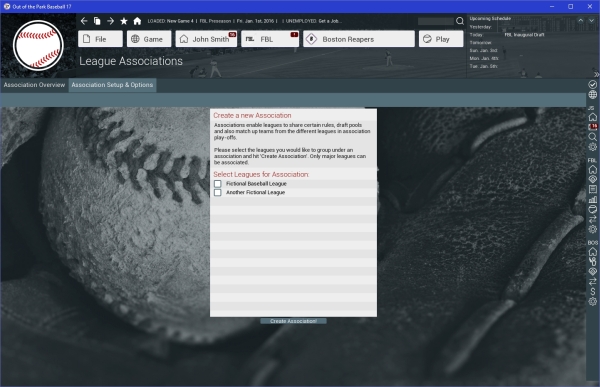The height and width of the screenshot is (387, 600).
Task: Open the FBL league menu
Action: (270, 39)
